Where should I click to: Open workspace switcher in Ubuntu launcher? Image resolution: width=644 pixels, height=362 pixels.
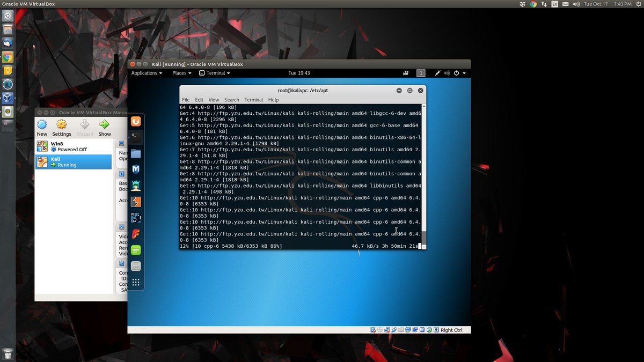point(8,125)
